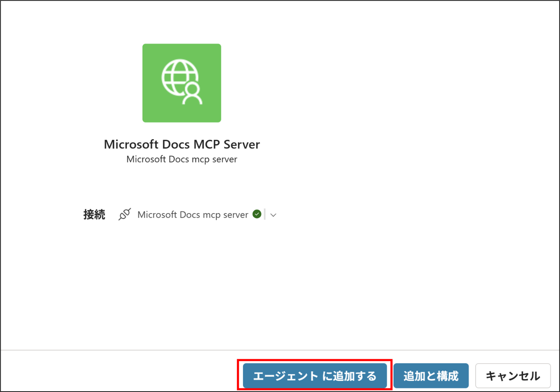Click the green connected checkmark icon
This screenshot has height=392, width=560.
pyautogui.click(x=257, y=214)
